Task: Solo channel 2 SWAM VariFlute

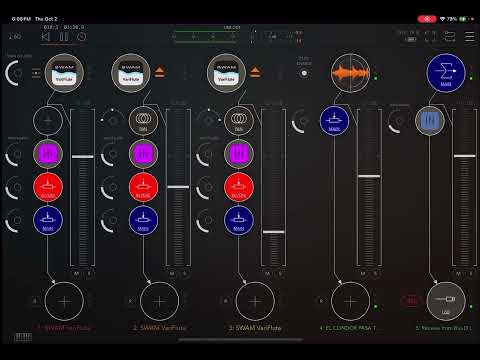Action: 185,274
